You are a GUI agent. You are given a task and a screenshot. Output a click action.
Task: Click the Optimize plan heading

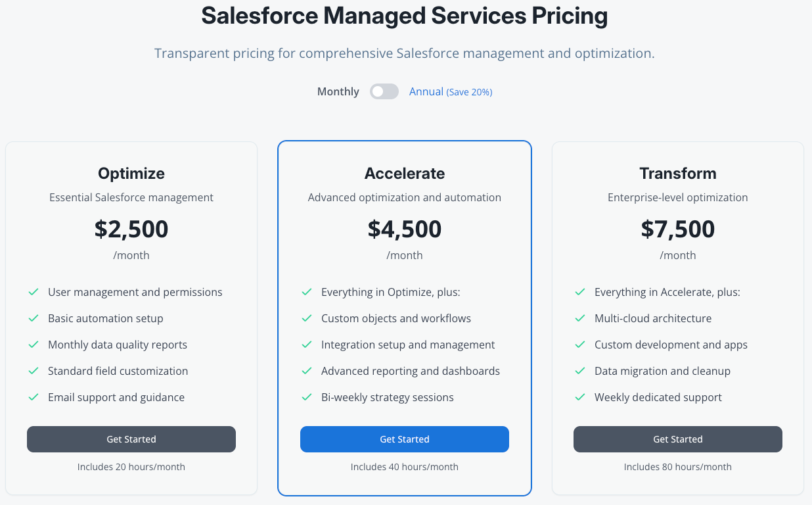(x=131, y=174)
